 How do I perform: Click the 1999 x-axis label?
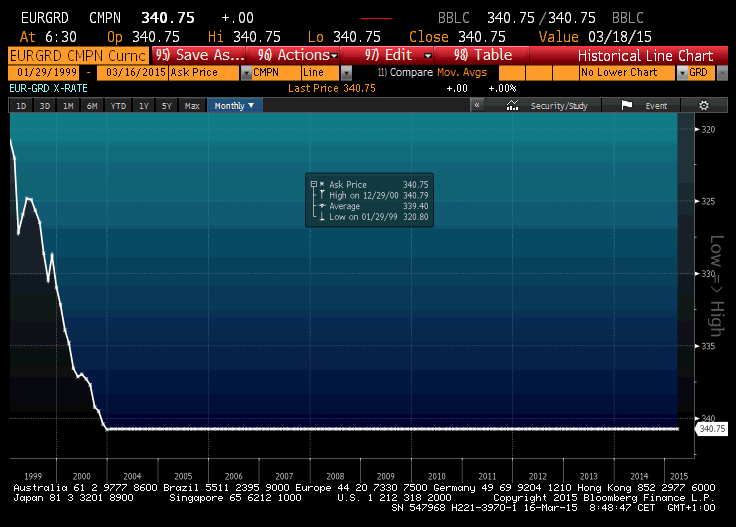click(33, 476)
